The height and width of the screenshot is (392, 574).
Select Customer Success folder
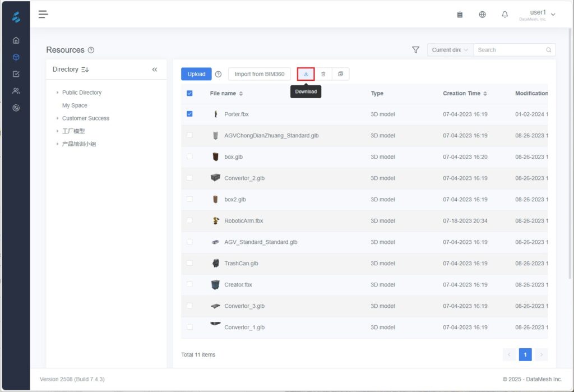pos(86,118)
